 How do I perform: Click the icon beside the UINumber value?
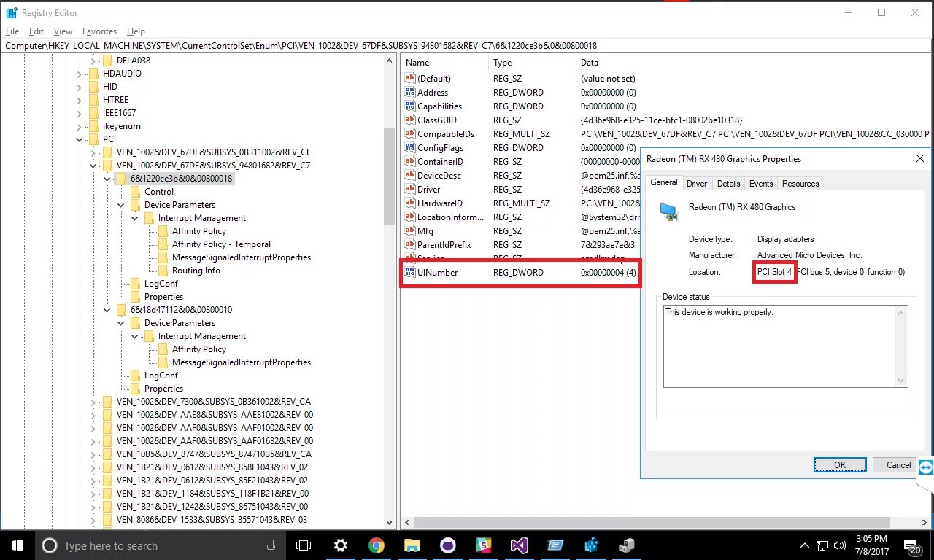pyautogui.click(x=410, y=272)
